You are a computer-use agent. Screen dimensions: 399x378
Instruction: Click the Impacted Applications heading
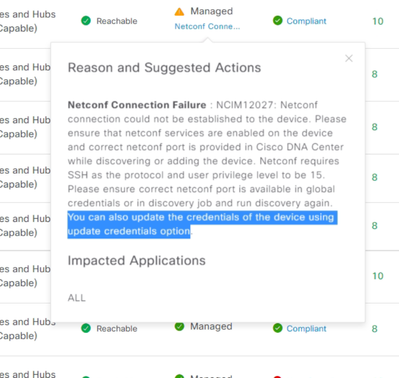coord(137,261)
